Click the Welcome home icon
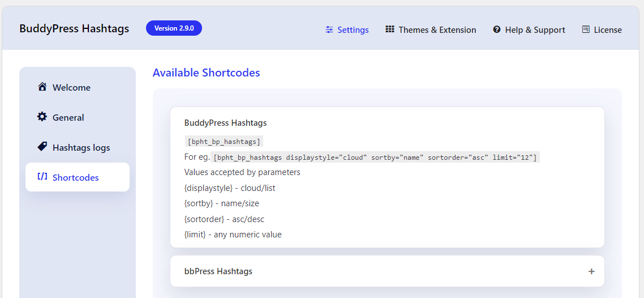Viewport: 644px width, 298px height. point(42,87)
